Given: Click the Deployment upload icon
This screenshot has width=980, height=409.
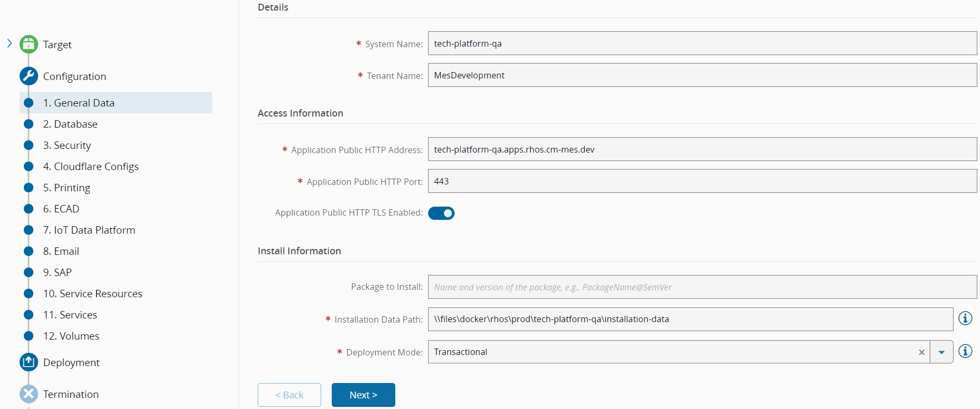Looking at the screenshot, I should tap(29, 362).
